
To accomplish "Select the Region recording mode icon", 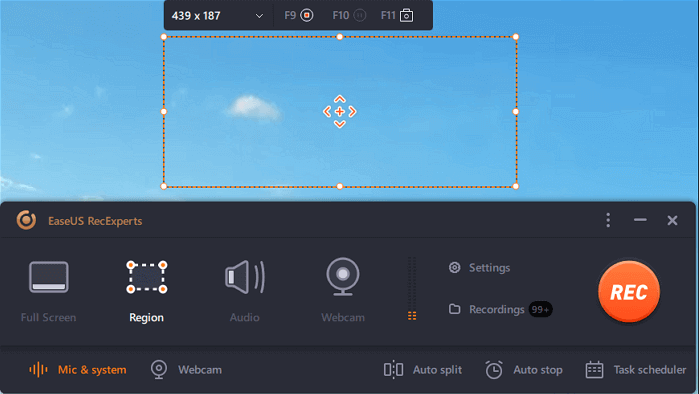I will pos(146,277).
